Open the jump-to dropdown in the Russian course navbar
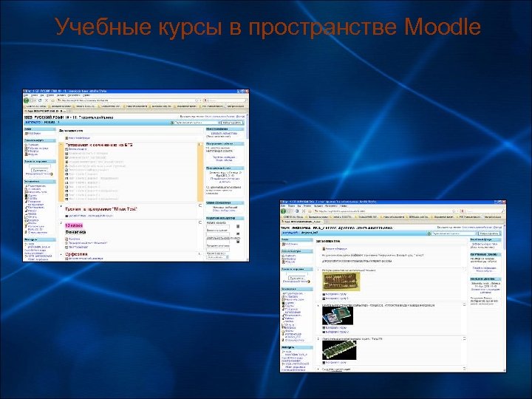The width and height of the screenshot is (532, 399). pos(197,123)
